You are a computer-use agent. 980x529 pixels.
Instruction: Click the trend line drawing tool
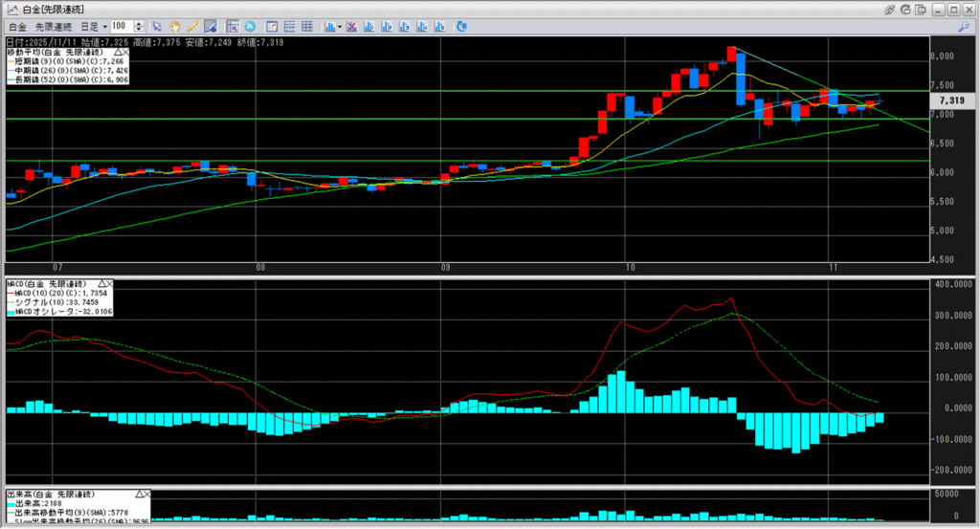point(208,26)
